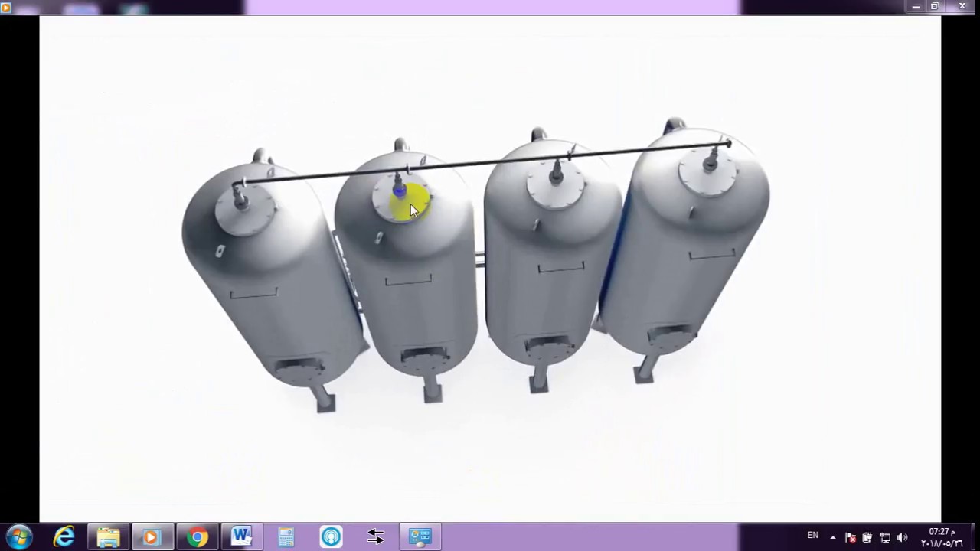This screenshot has height=551, width=980.
Task: Minimize the video player window
Action: [x=916, y=7]
